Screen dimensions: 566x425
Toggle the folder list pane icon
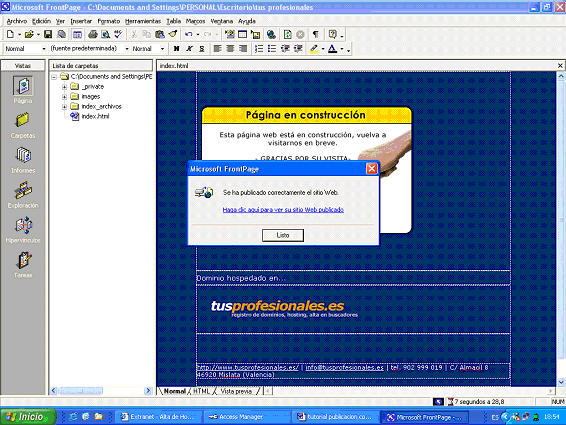(x=77, y=34)
